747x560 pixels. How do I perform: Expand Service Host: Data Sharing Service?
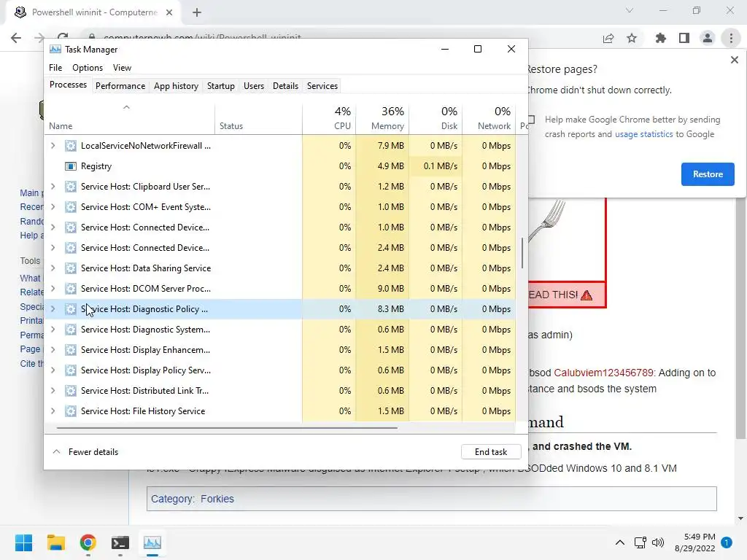(x=53, y=268)
